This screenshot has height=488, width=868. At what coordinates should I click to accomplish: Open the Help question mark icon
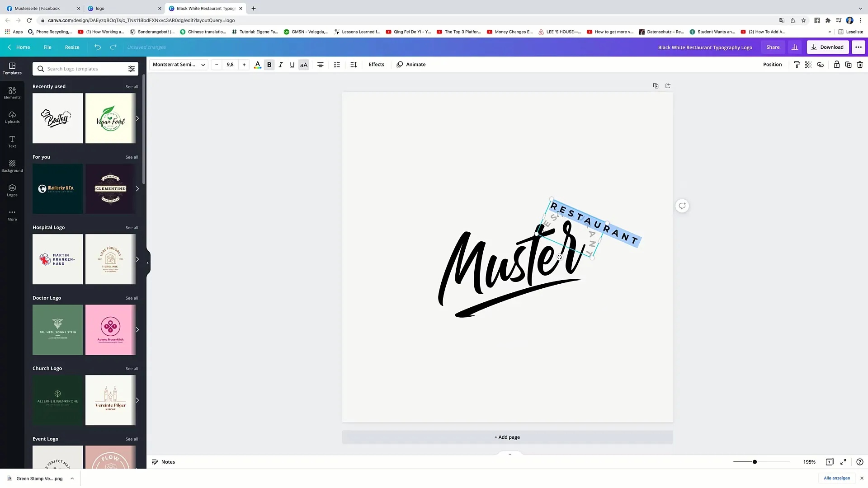coord(860,462)
